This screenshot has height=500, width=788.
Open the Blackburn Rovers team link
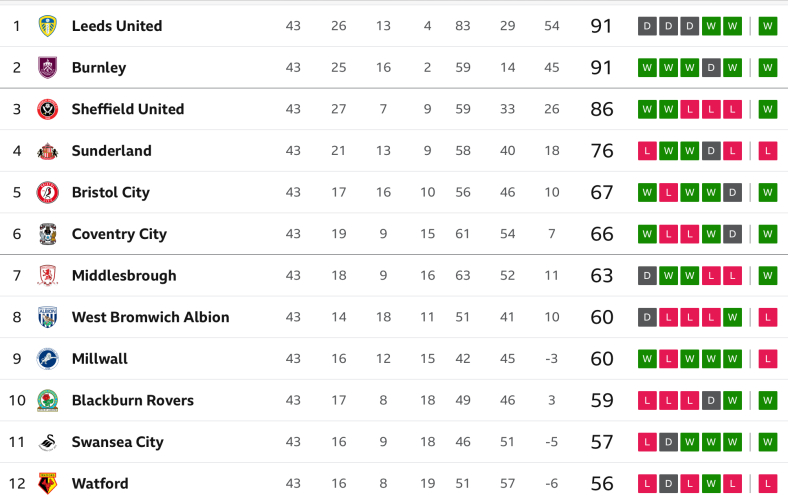[x=133, y=401]
